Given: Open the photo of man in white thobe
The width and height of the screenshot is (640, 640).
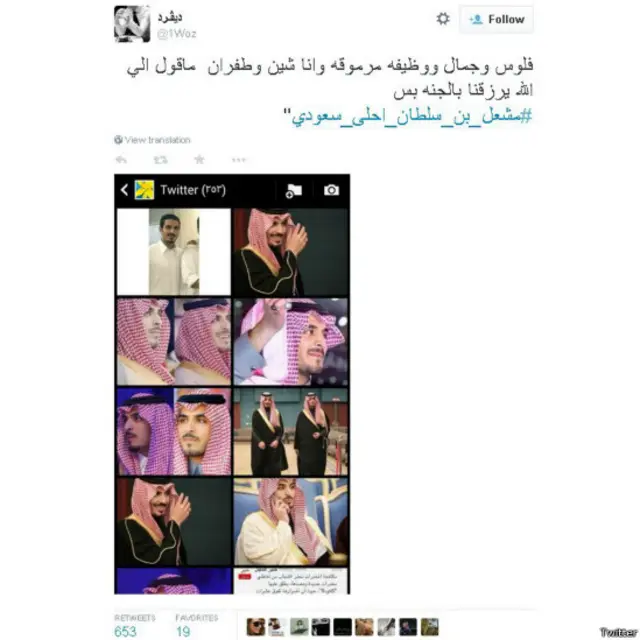Looking at the screenshot, I should click(174, 252).
